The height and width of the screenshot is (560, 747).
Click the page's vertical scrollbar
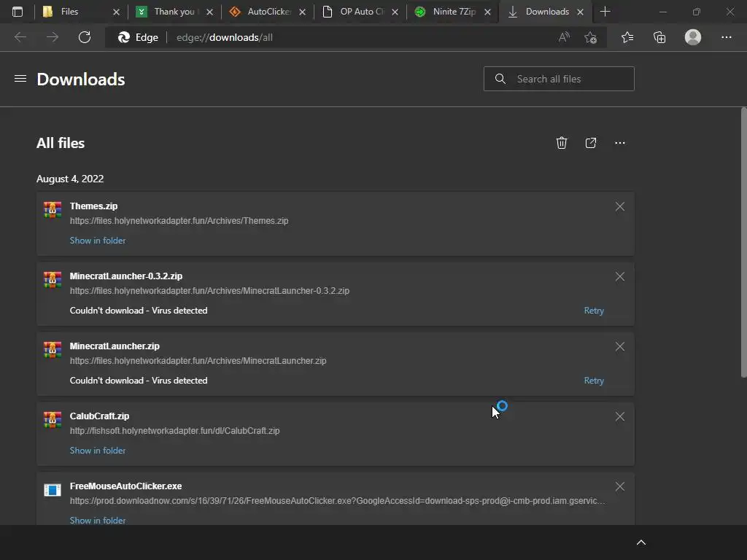(743, 241)
